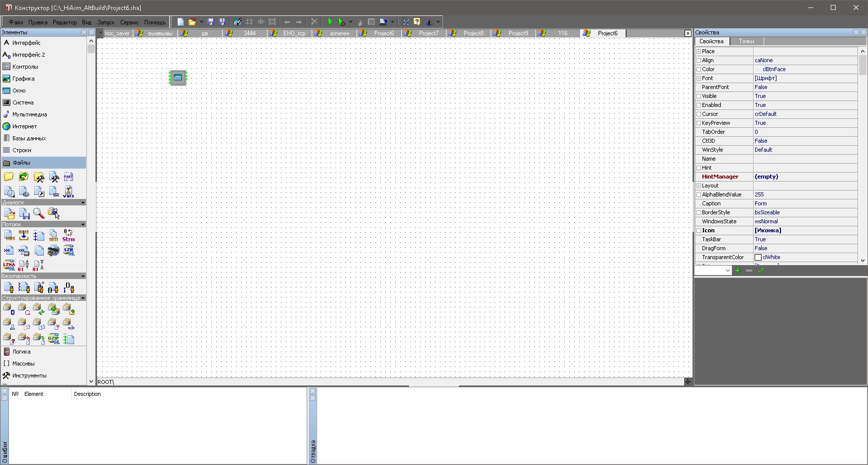Click the clWhite TransparentColor swatch
The image size is (868, 465).
pos(758,257)
